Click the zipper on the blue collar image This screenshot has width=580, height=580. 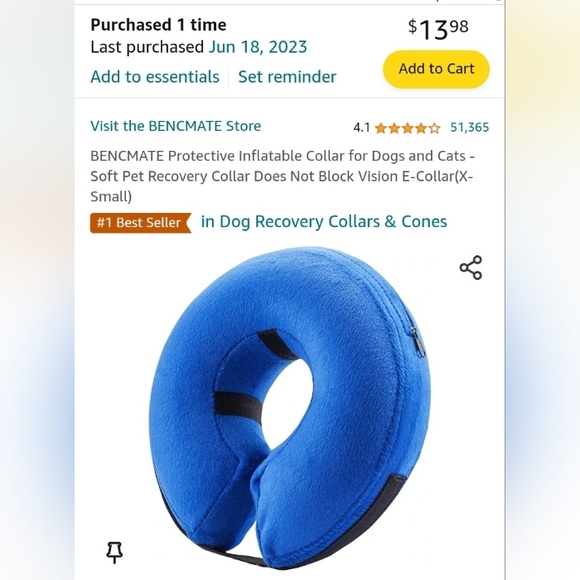pos(418,342)
